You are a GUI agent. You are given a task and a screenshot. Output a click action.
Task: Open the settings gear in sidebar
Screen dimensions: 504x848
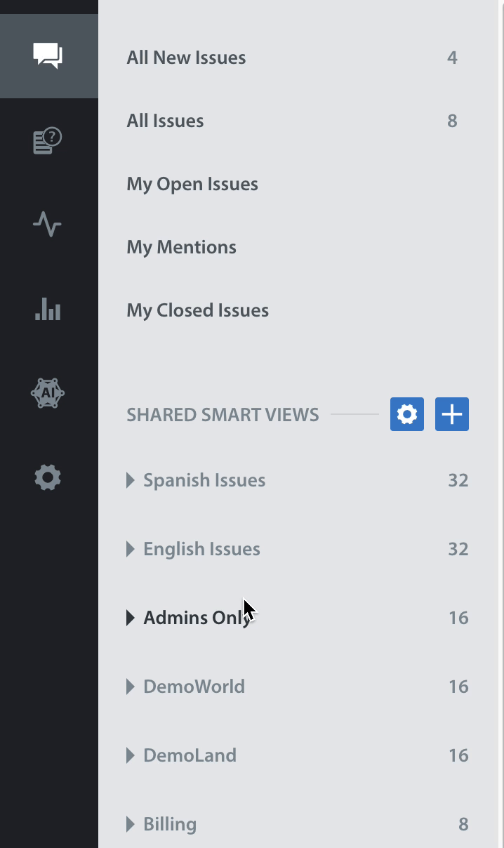coord(48,477)
